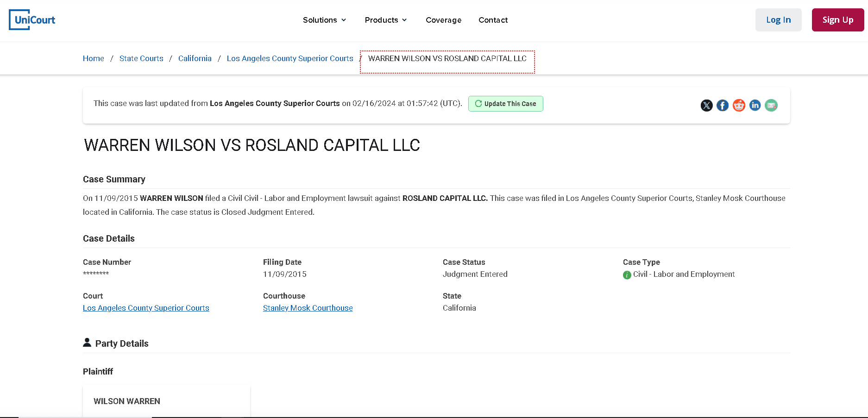This screenshot has width=868, height=418.
Task: Click the green info icon beside Case Type
Action: (627, 275)
